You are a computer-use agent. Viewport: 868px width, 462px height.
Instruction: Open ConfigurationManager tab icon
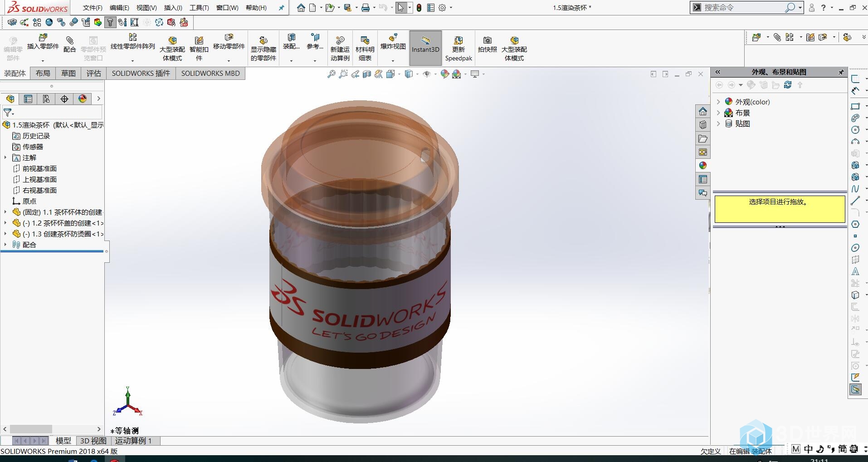46,99
